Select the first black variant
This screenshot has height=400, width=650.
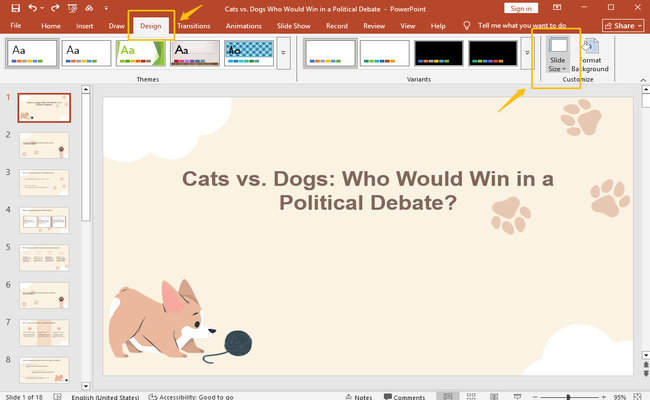coord(439,53)
